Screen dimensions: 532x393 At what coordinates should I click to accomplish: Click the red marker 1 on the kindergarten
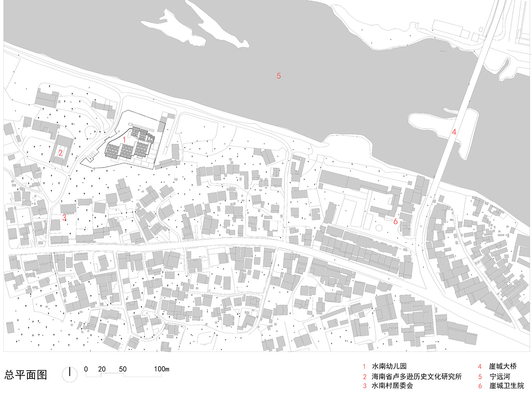pos(124,140)
